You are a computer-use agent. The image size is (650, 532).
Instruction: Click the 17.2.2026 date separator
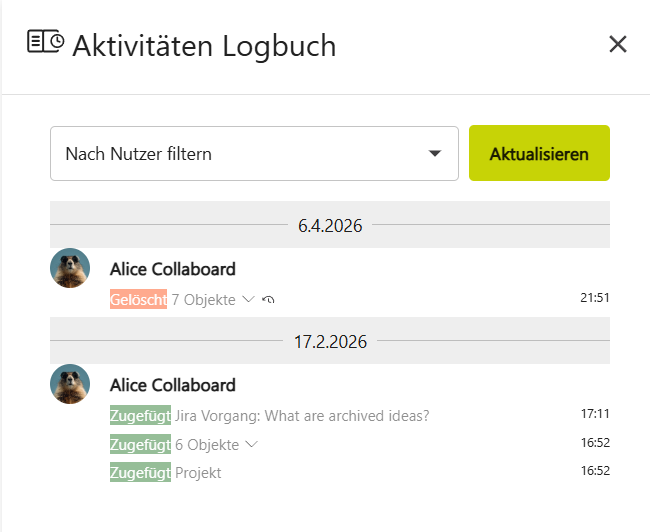(x=330, y=342)
